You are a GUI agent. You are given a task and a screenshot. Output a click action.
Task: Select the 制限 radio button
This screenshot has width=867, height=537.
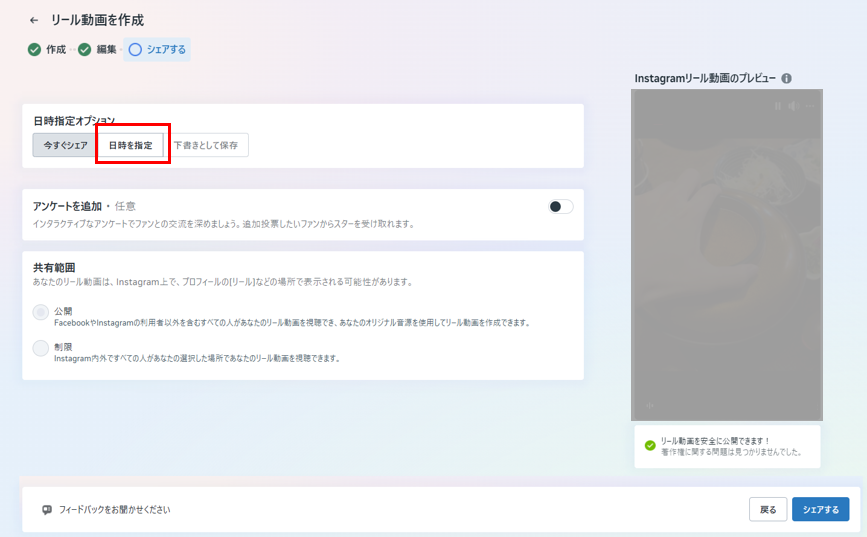(x=40, y=348)
